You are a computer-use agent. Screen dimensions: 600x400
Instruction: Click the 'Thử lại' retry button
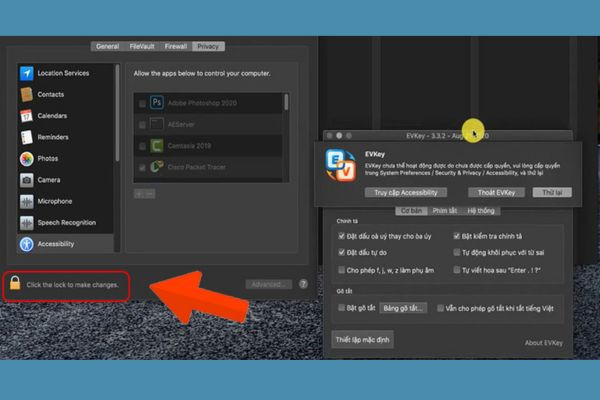click(x=552, y=193)
